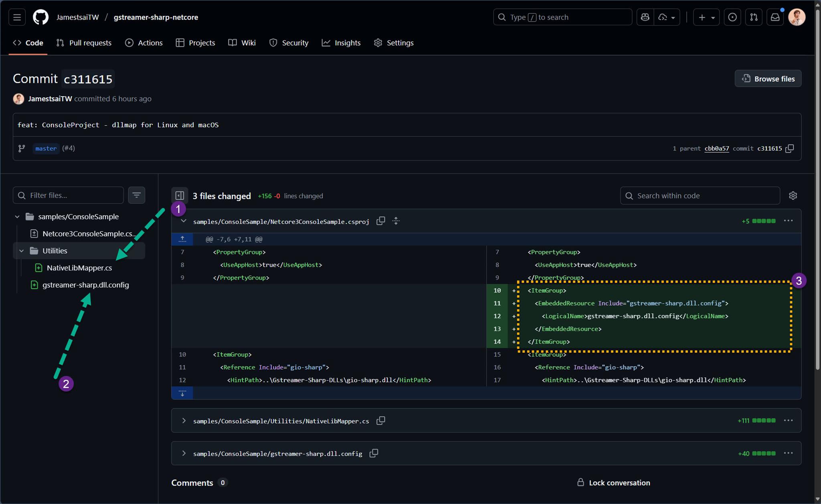Collapse the Utilities folder in tree
The width and height of the screenshot is (821, 504).
(x=22, y=251)
